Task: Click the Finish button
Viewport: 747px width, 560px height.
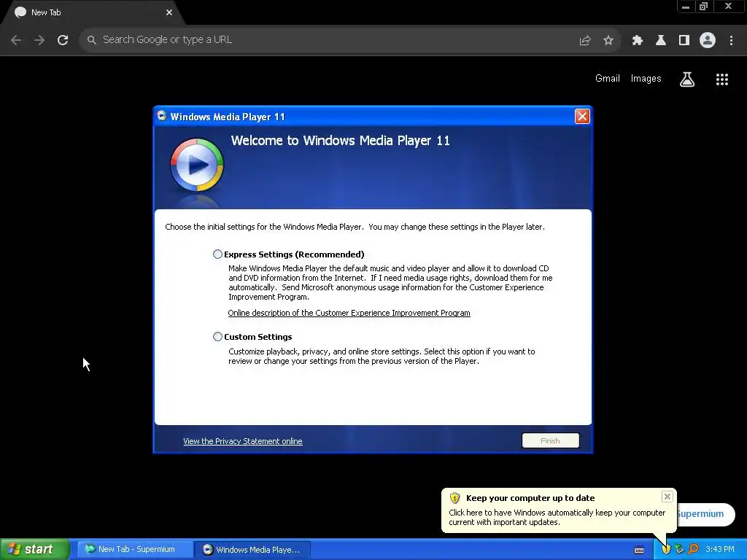Action: 550,440
